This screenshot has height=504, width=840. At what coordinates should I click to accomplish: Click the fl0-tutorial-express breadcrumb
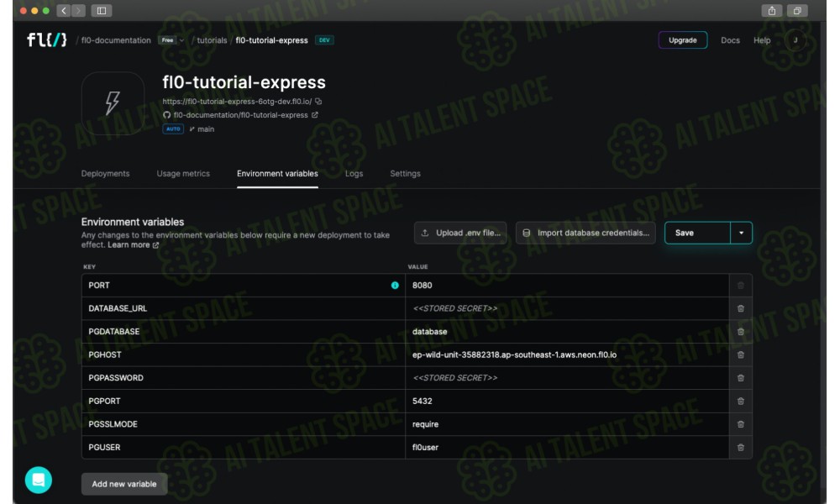pyautogui.click(x=271, y=40)
